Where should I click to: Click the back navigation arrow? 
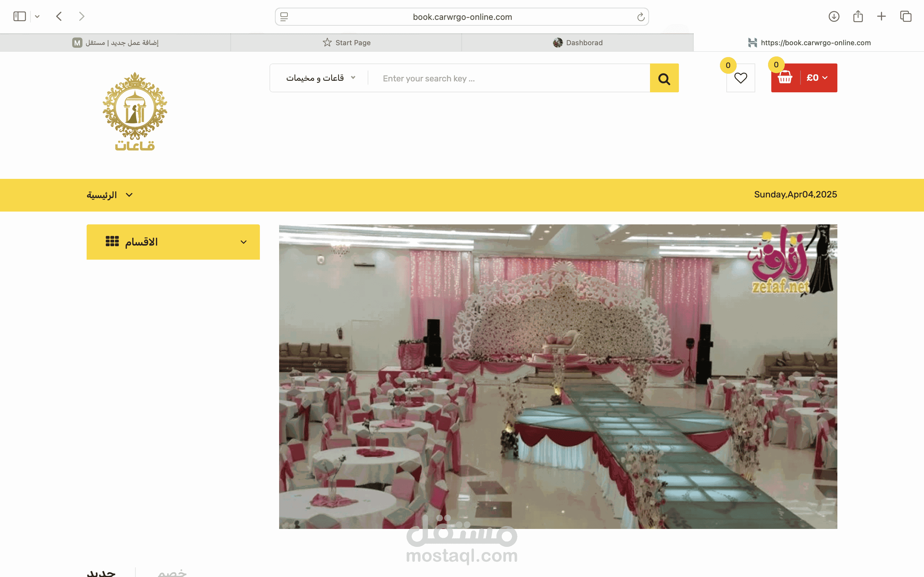pos(59,16)
